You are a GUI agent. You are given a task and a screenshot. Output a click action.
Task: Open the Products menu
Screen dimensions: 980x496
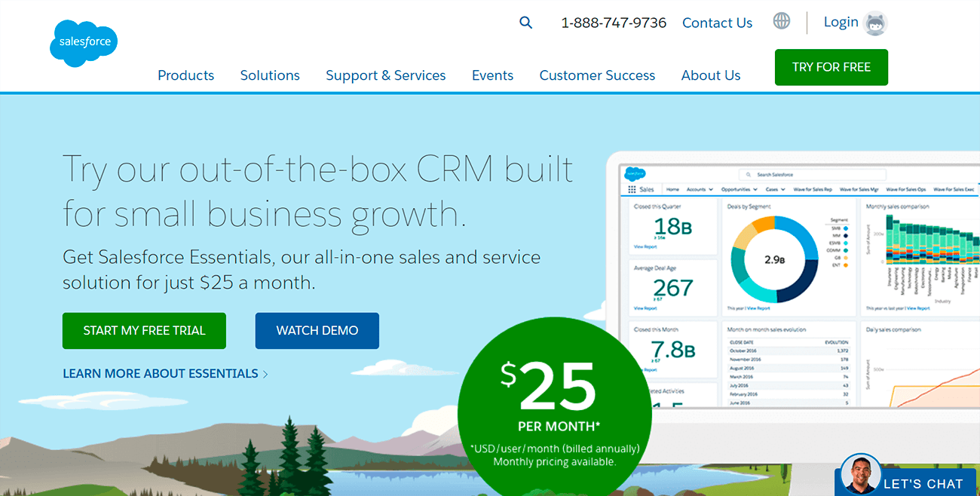(x=185, y=75)
